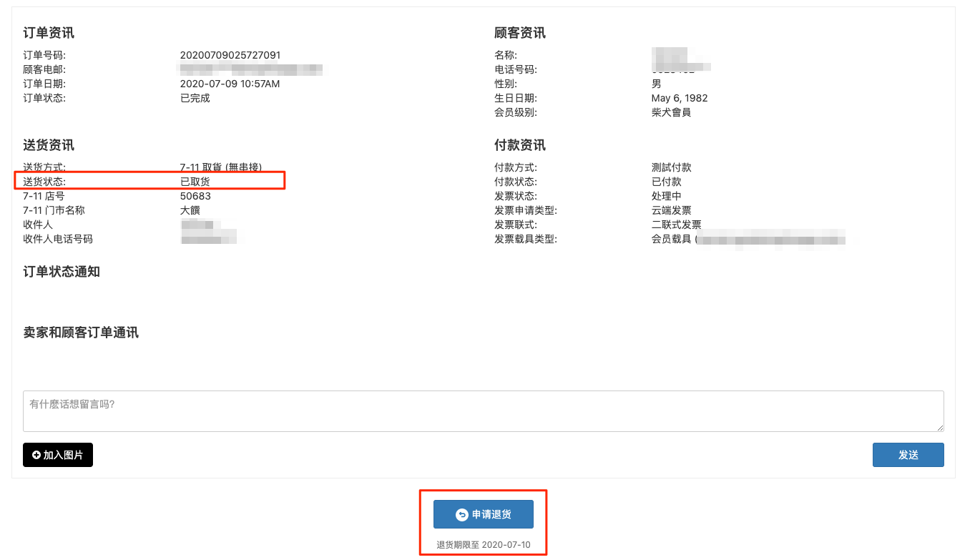Click the store name 大饌
Screen dimensions: 980x560
[190, 210]
